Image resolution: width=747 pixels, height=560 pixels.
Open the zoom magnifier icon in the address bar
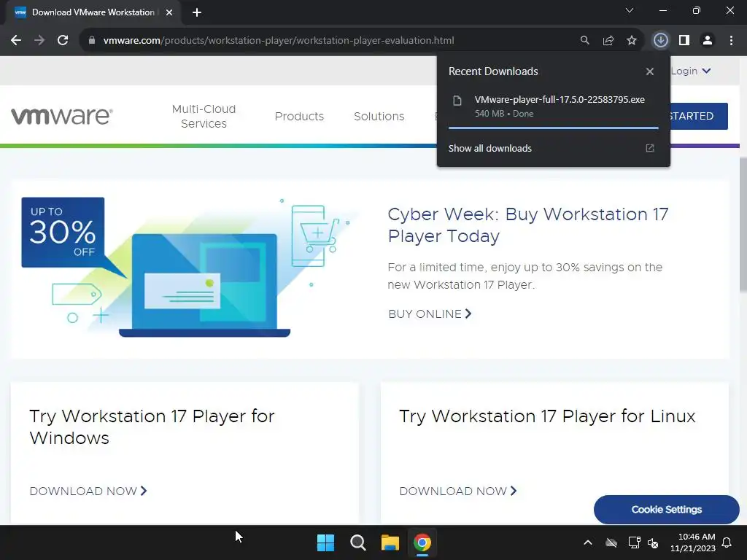pyautogui.click(x=584, y=41)
